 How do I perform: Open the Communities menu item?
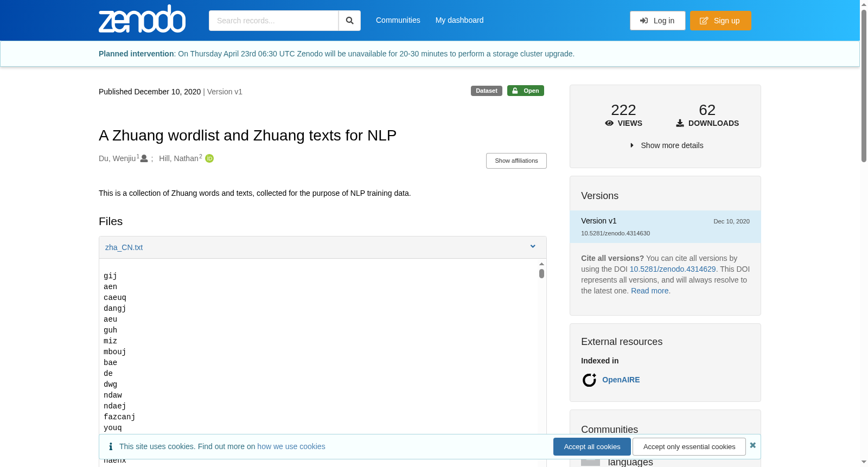[x=398, y=20]
